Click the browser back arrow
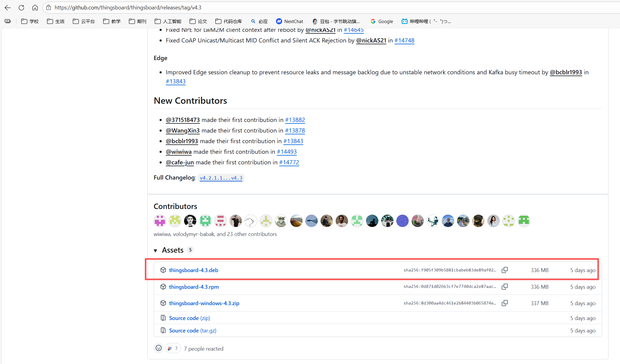Viewport: 620px width, 364px height. (8, 8)
